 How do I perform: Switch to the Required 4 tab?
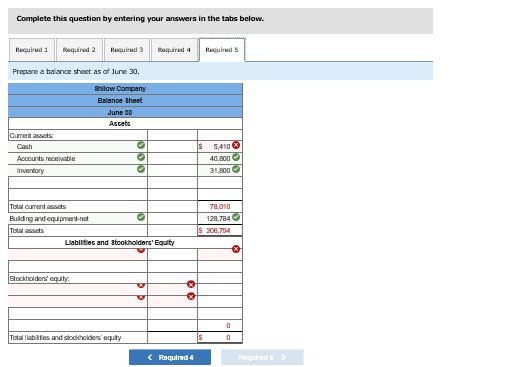pyautogui.click(x=174, y=50)
